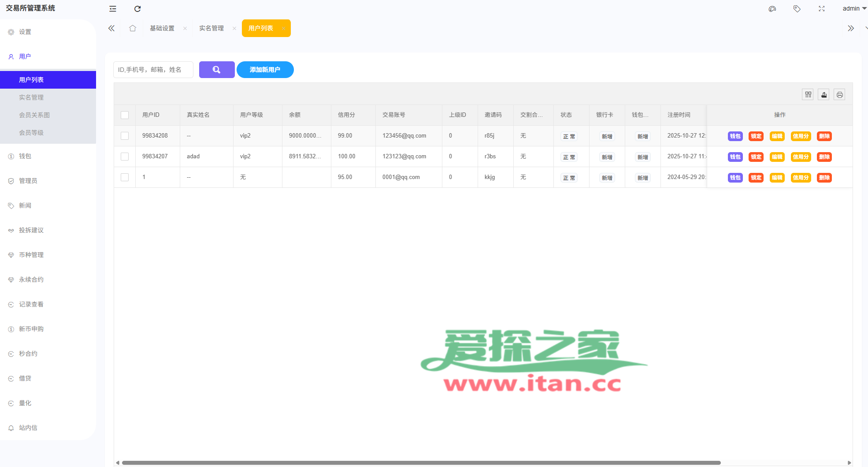Screen dimensions: 868x467
Task: Expand the 钱包 sidebar menu
Action: (25, 156)
